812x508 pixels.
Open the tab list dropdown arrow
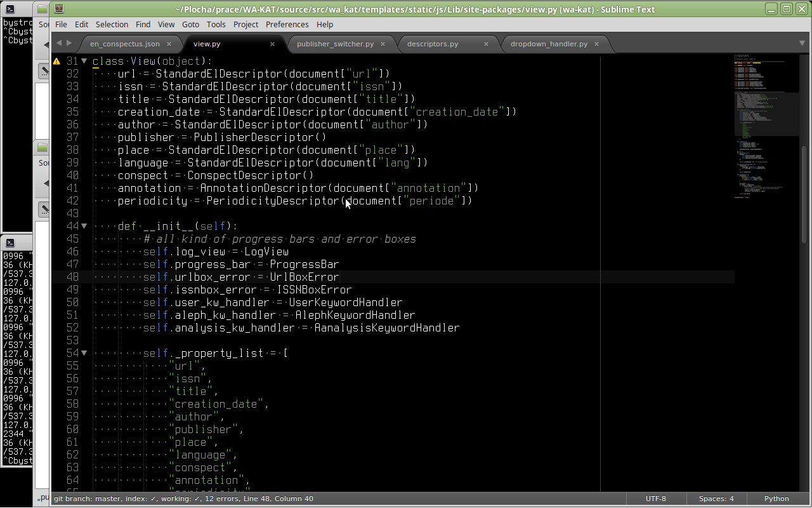pos(802,43)
